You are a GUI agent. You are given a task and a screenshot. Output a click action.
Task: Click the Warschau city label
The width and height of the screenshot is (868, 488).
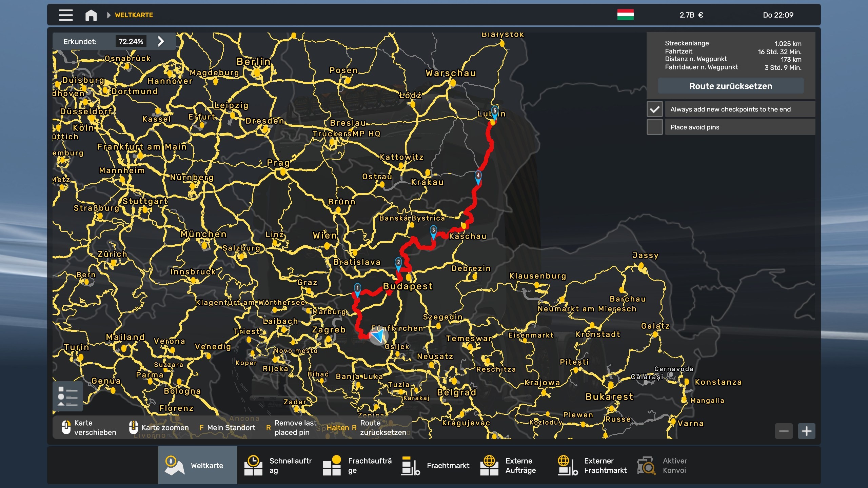[x=451, y=73]
